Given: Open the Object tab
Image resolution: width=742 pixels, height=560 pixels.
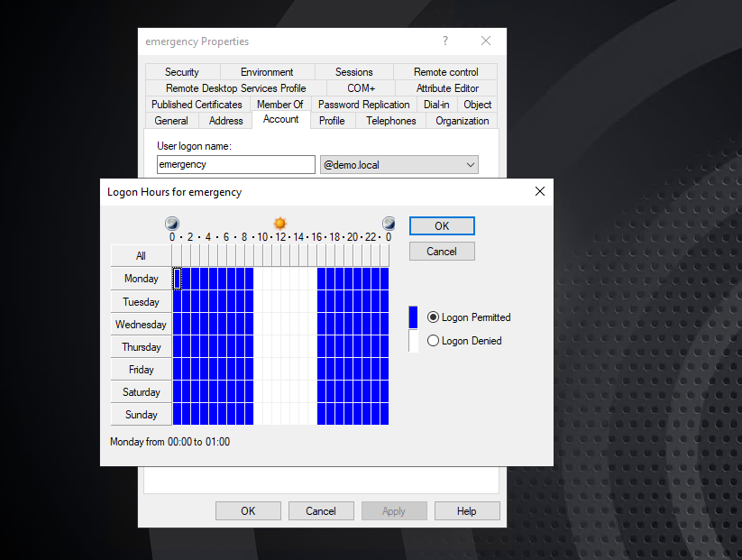Looking at the screenshot, I should click(x=478, y=104).
